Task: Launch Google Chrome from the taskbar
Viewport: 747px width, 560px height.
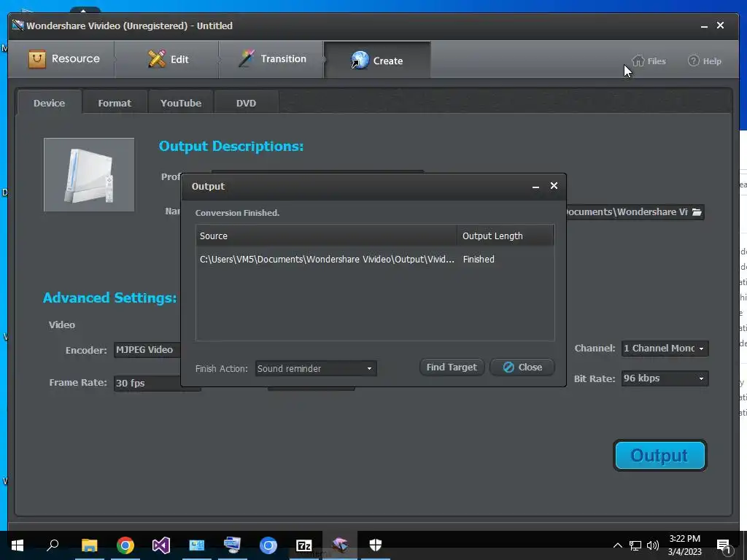Action: [x=125, y=545]
